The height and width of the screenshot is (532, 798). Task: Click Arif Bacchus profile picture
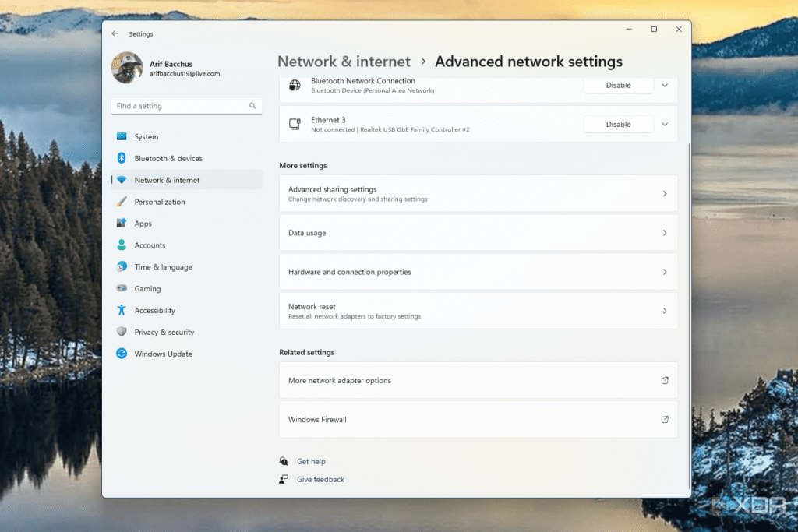coord(127,68)
